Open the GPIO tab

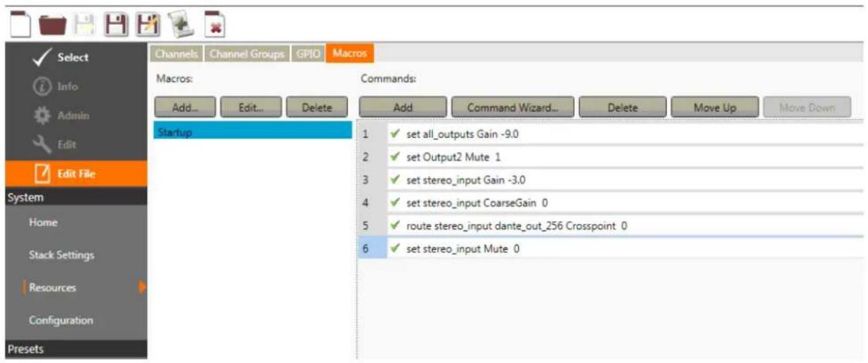click(x=308, y=54)
